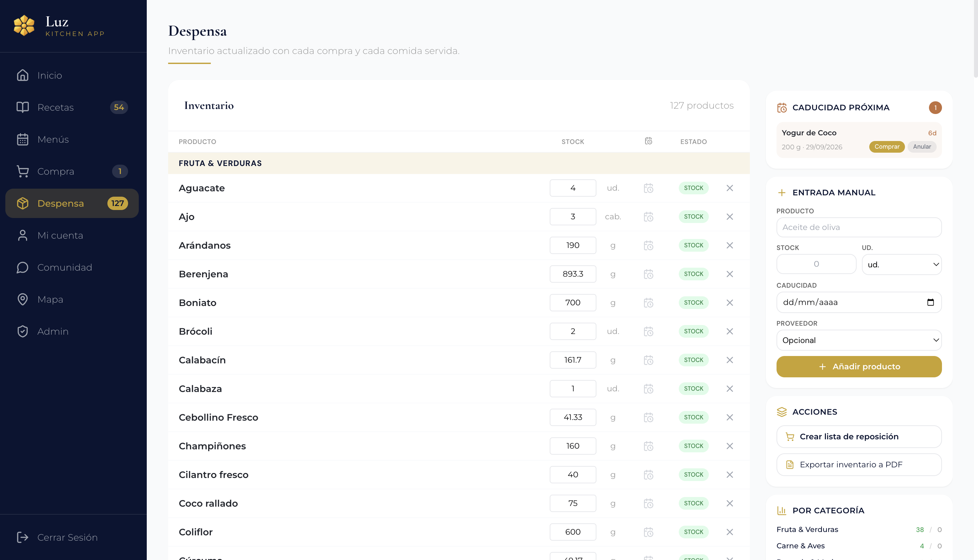Open the Mapa sidebar item
This screenshot has width=978, height=560.
[x=72, y=299]
